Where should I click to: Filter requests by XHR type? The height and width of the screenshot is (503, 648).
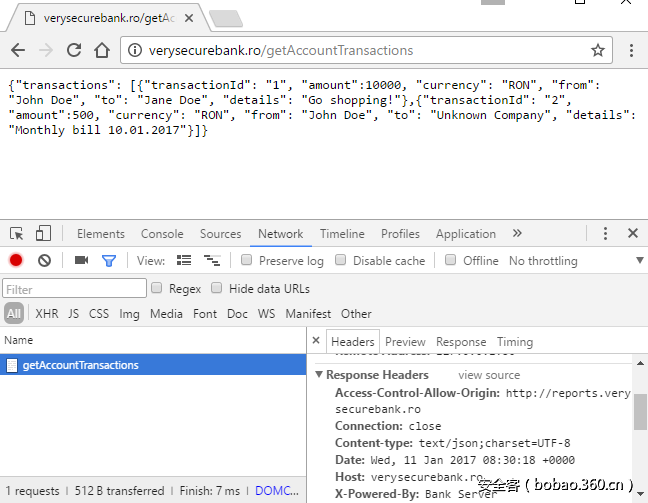pyautogui.click(x=47, y=313)
